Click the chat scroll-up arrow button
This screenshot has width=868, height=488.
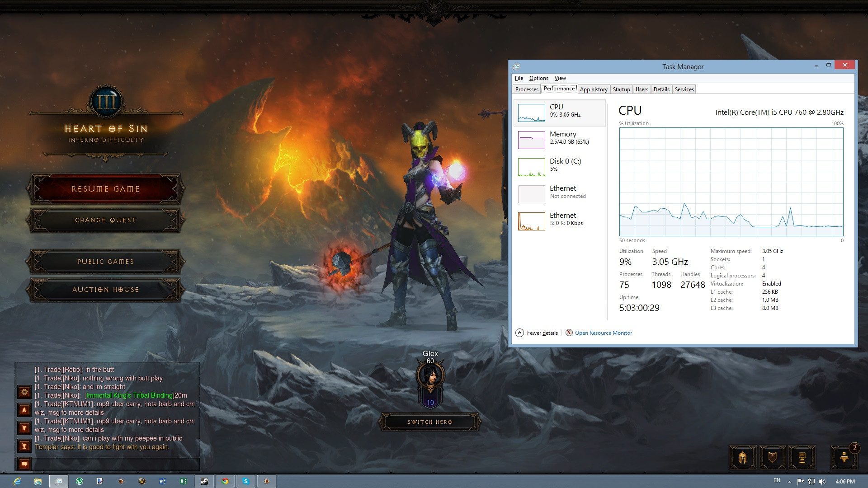pos(24,410)
